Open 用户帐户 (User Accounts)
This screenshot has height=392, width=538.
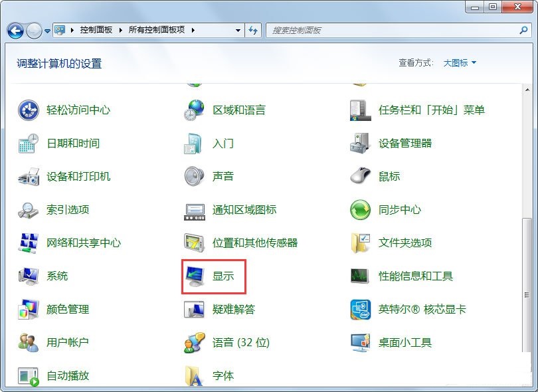[66, 342]
